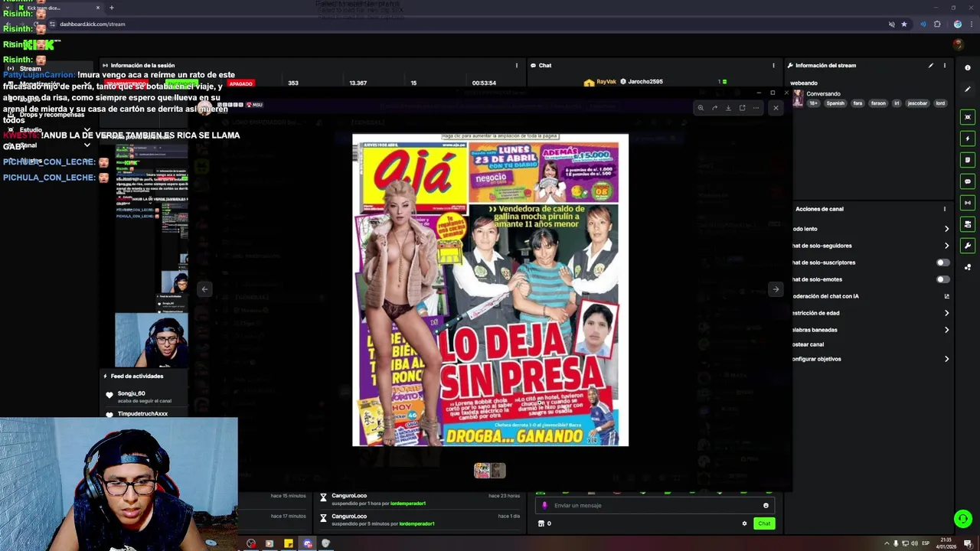Go to next image with right arrow

[x=776, y=289]
